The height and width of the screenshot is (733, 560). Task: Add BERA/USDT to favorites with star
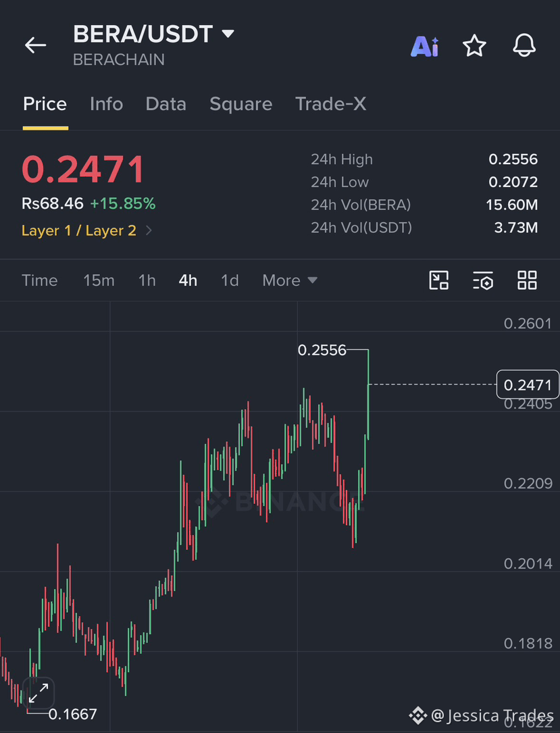(474, 46)
